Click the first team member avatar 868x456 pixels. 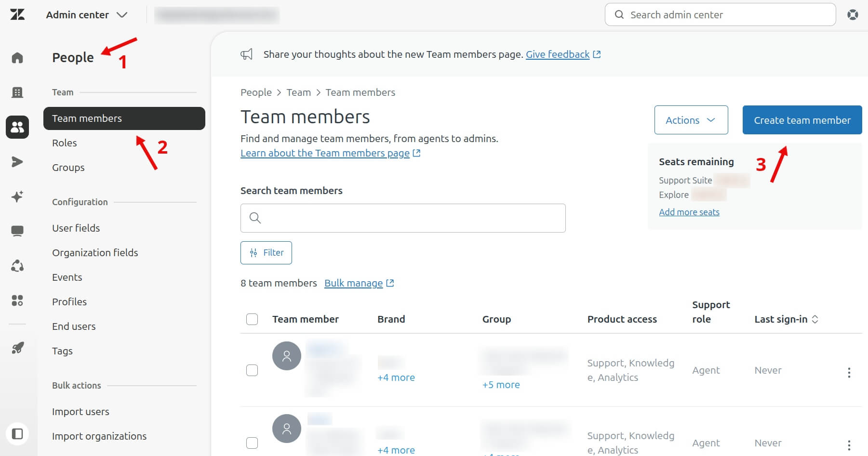(x=287, y=356)
